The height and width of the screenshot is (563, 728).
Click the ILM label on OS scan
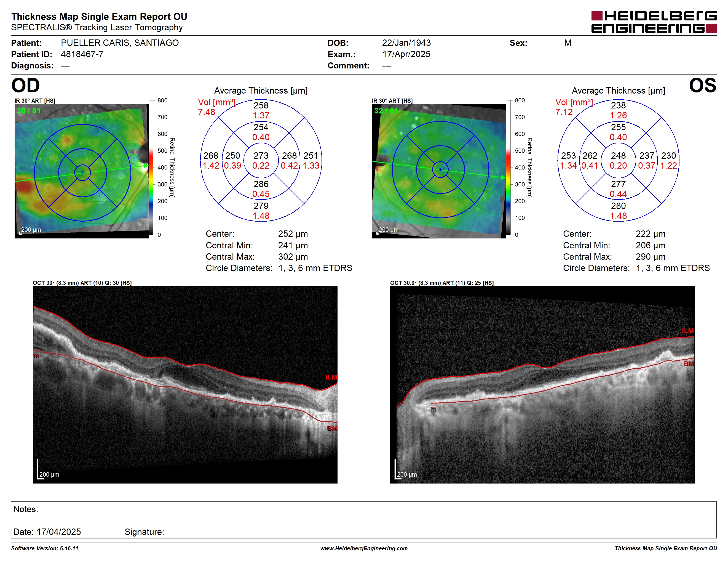688,331
